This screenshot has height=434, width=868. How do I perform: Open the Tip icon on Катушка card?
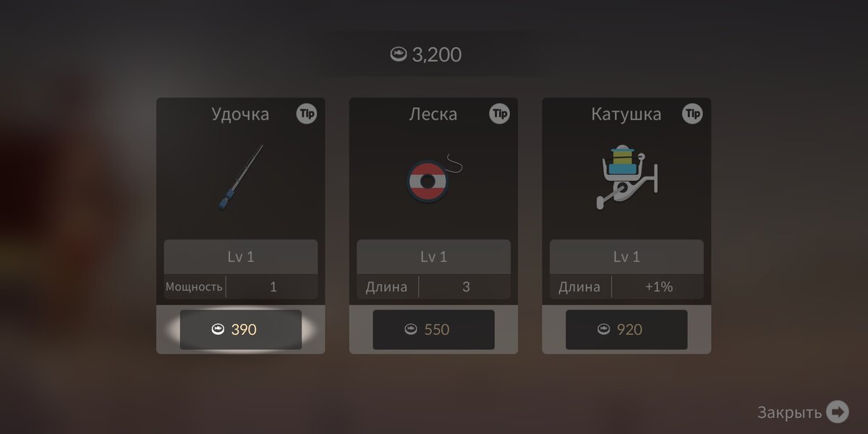point(692,114)
